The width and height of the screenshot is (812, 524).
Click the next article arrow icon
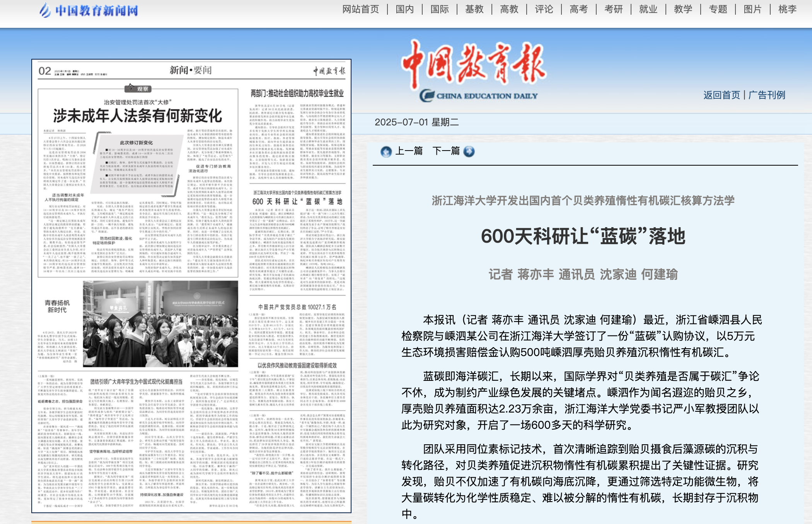coord(469,151)
